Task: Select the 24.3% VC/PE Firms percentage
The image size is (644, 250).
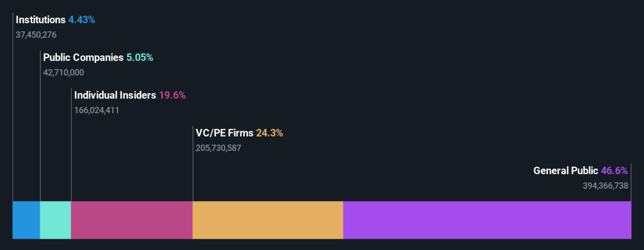Action: click(x=269, y=133)
